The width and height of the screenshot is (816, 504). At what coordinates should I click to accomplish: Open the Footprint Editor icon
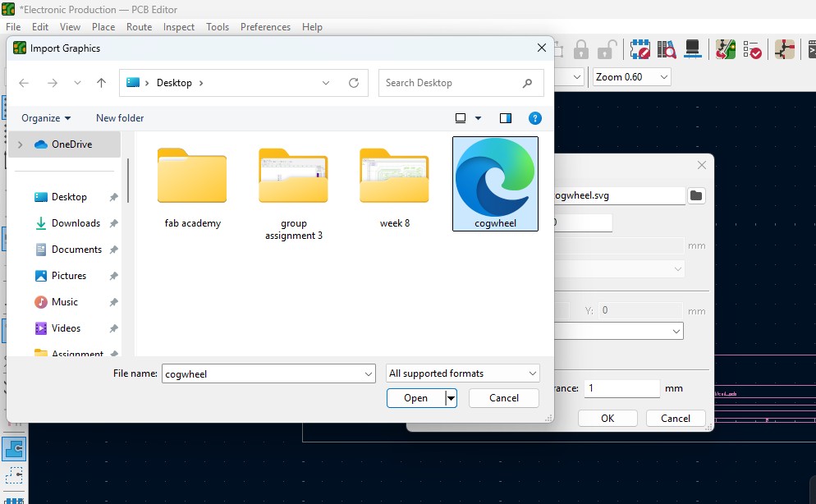(640, 50)
